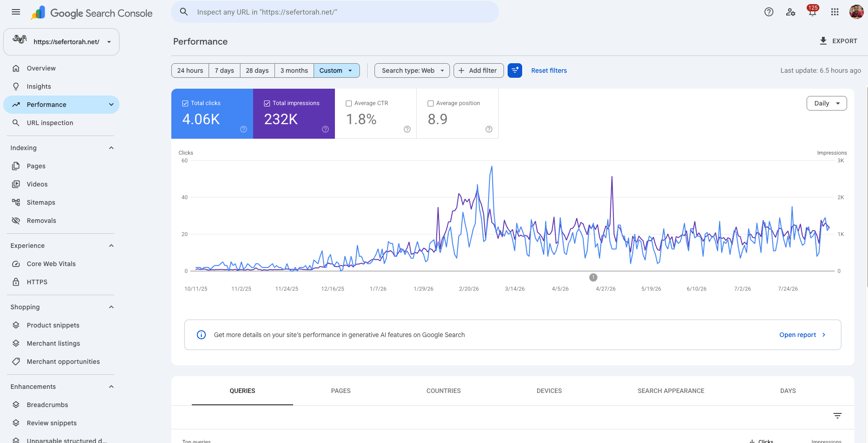Click the Add filter button
Viewport: 868px width, 443px height.
pyautogui.click(x=479, y=70)
